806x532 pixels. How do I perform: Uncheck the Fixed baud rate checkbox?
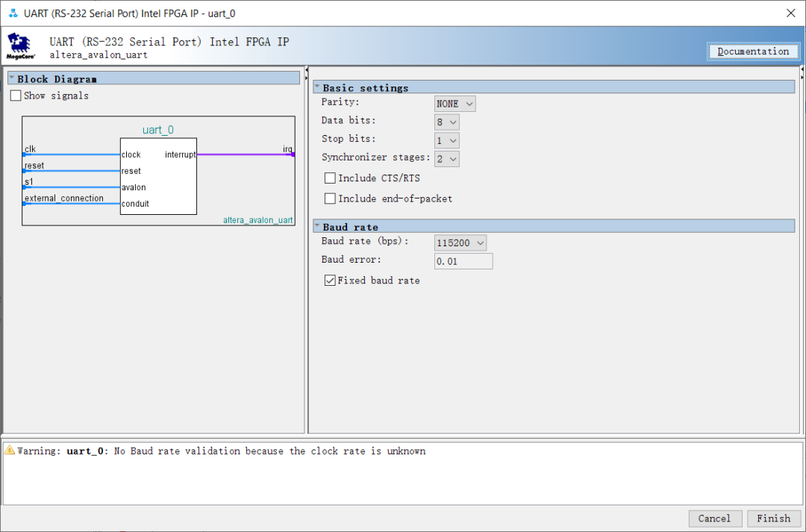pyautogui.click(x=330, y=280)
